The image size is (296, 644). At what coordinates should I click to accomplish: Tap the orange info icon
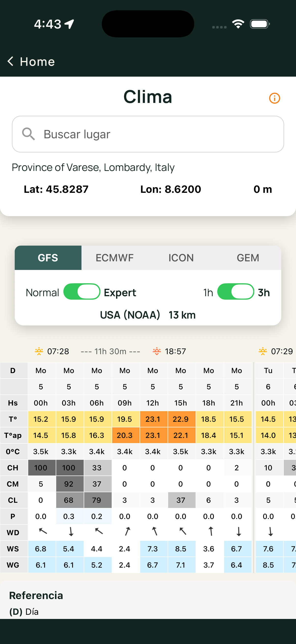[x=274, y=98]
